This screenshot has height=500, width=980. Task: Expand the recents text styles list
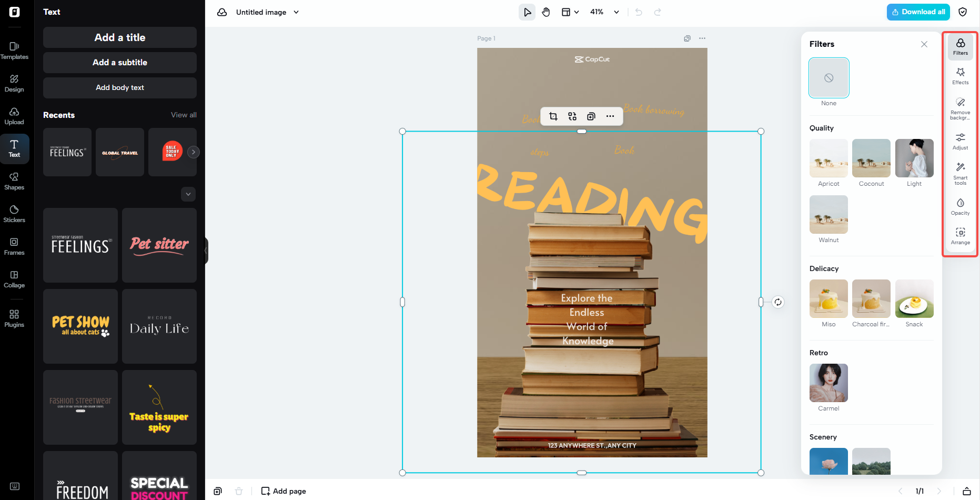(x=188, y=194)
